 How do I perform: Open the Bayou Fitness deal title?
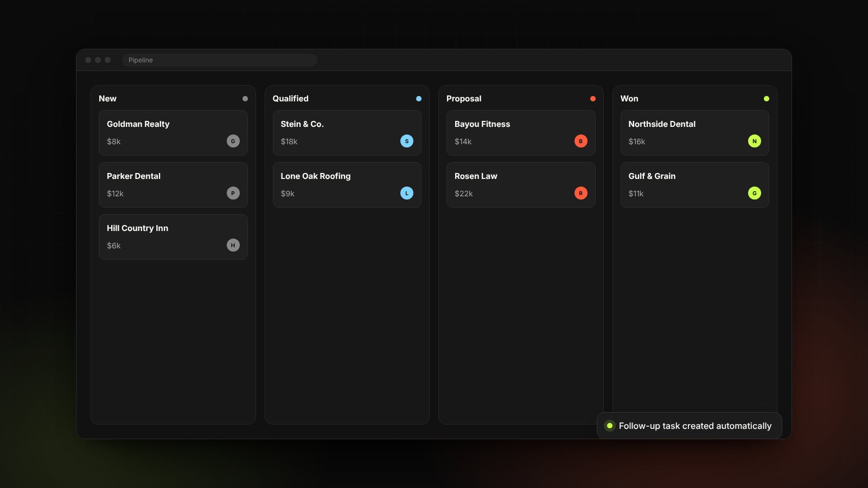(482, 124)
